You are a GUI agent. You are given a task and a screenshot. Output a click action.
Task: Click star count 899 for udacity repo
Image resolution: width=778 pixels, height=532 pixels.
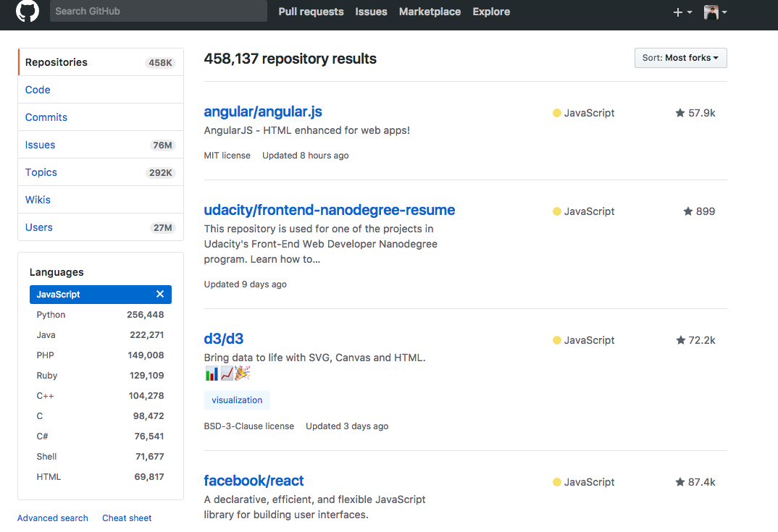[x=699, y=211]
